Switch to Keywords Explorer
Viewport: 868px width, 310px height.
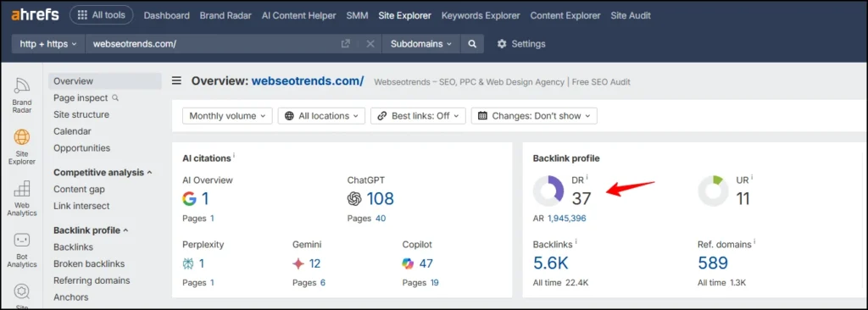[481, 15]
